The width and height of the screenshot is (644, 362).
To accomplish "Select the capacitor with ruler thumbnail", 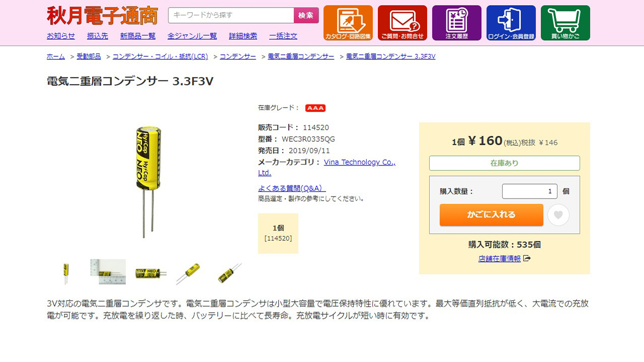I will pyautogui.click(x=108, y=272).
